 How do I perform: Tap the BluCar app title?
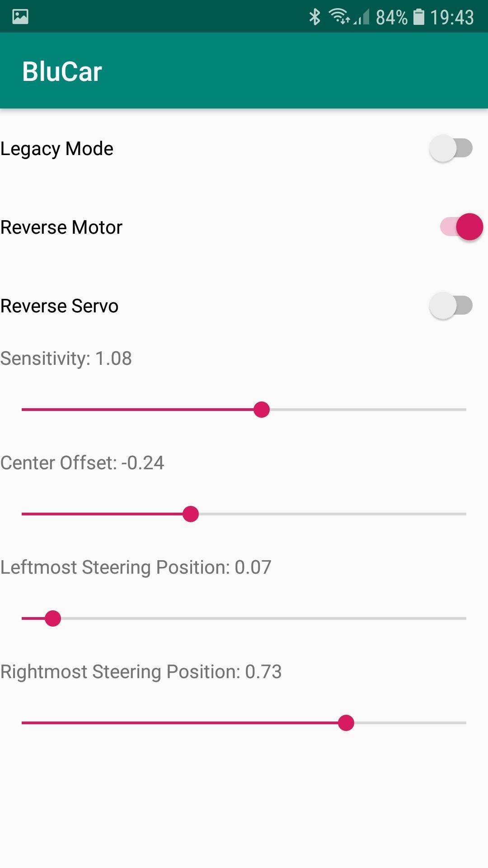click(62, 71)
